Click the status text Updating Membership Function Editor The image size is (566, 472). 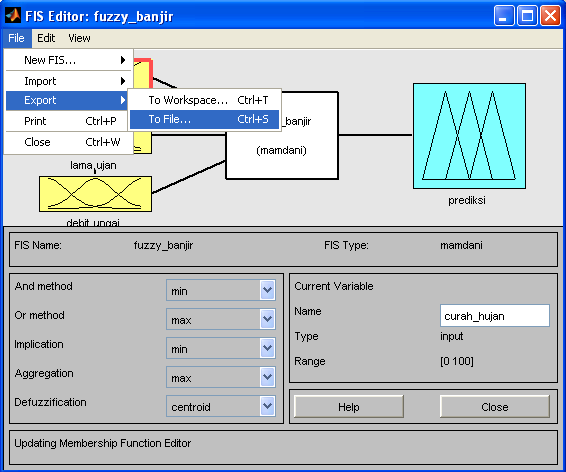[103, 443]
